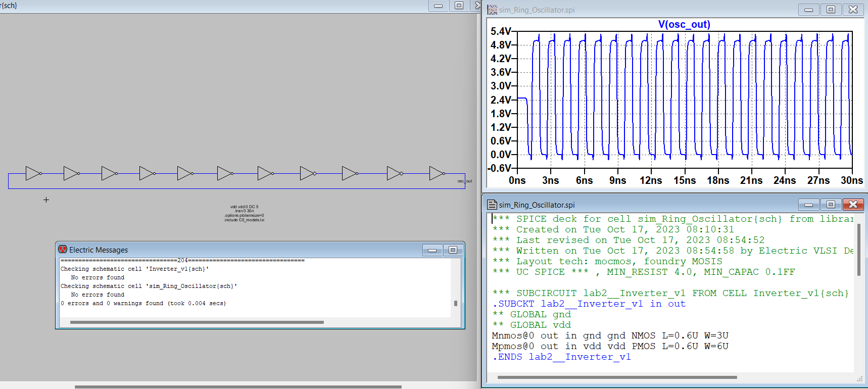Close the waveform plot window

coord(853,10)
